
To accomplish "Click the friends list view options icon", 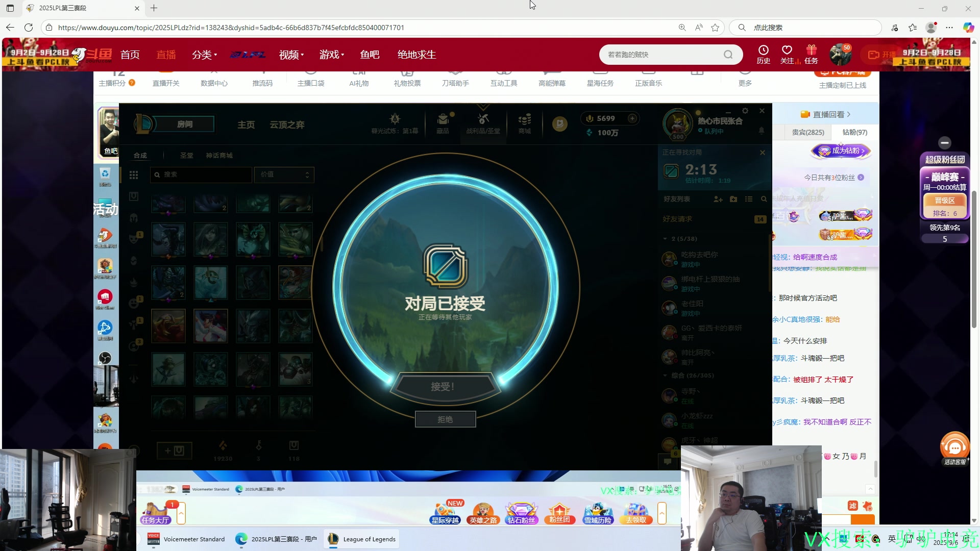I will [749, 199].
